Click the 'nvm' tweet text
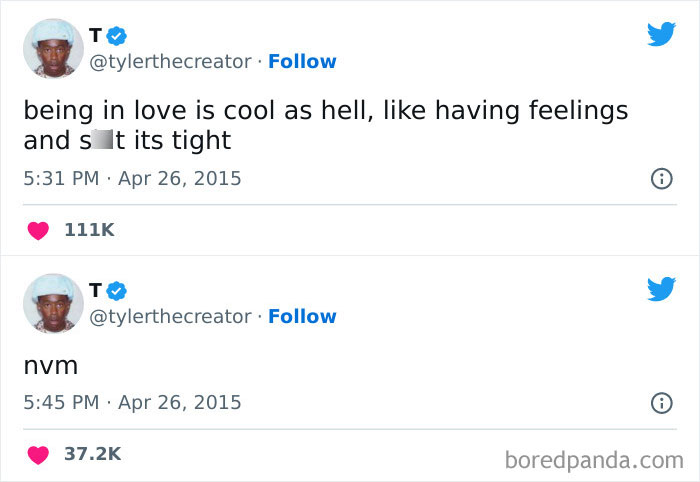Screen dimensions: 700x482 point(50,366)
